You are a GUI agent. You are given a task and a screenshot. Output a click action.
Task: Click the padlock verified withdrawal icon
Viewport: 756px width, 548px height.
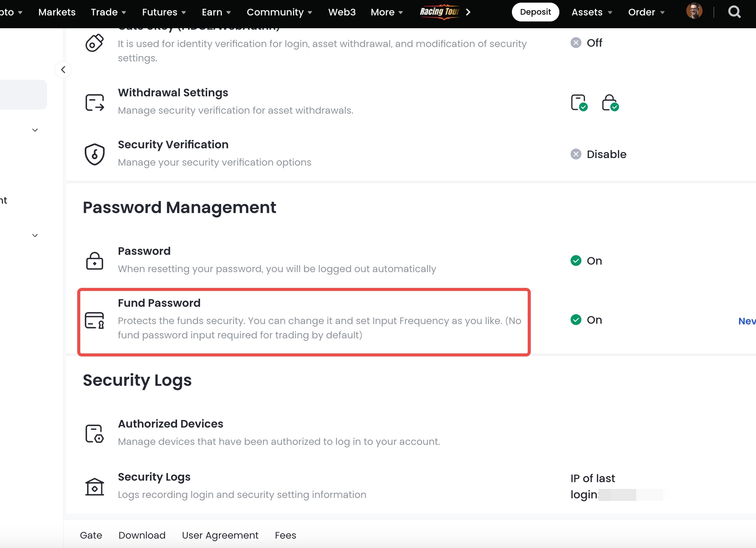[610, 102]
